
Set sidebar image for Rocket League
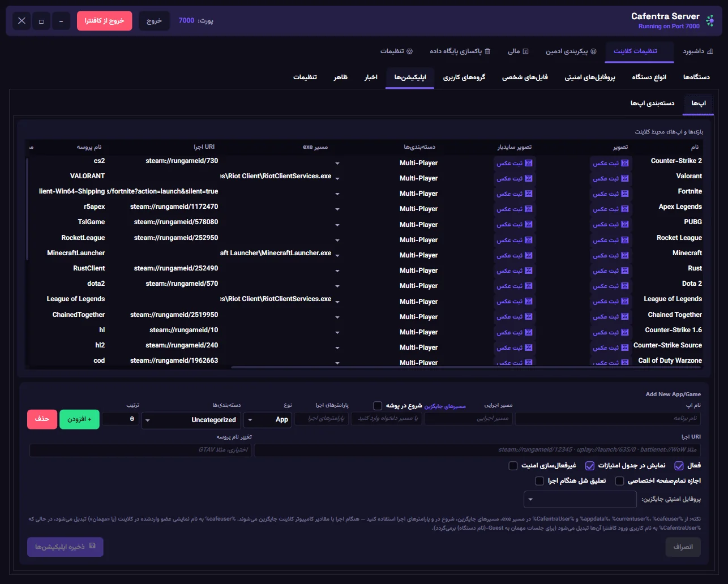click(x=515, y=240)
